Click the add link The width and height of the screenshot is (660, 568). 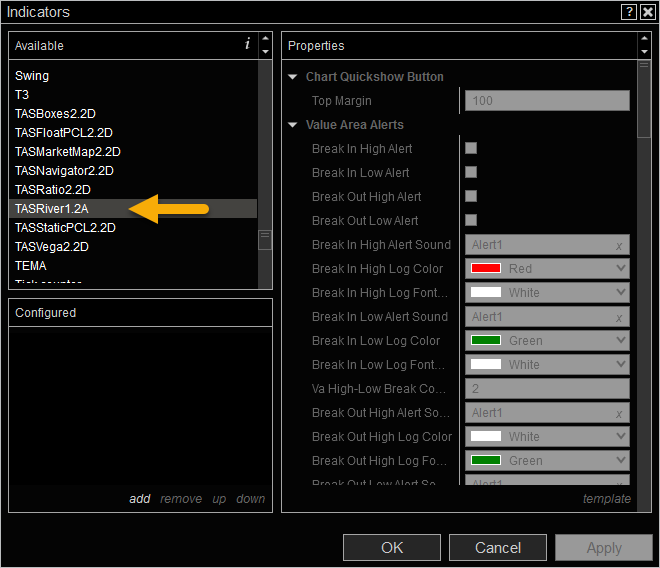[140, 499]
